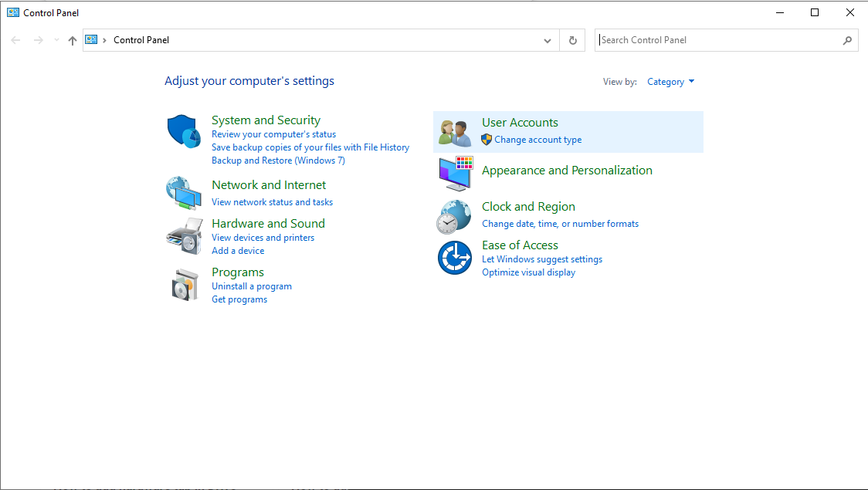The image size is (868, 490).
Task: Go up one level with up arrow
Action: click(x=73, y=40)
